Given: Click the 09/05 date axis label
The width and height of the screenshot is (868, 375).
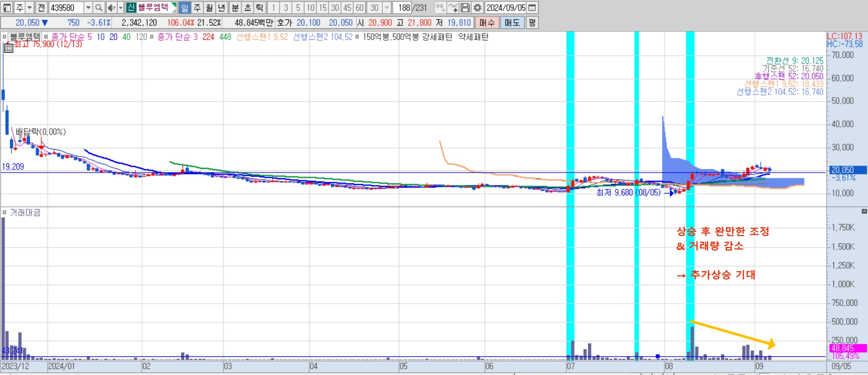Looking at the screenshot, I should point(841,366).
